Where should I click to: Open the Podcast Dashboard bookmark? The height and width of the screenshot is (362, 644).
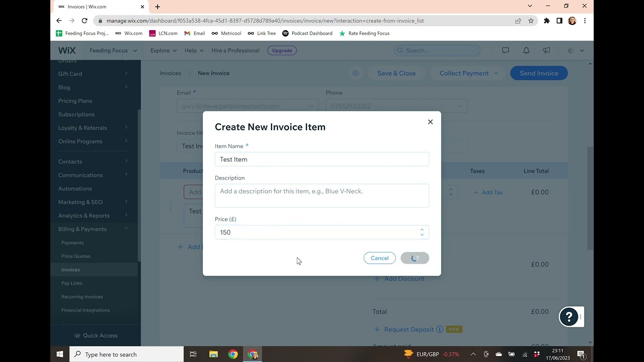307,33
